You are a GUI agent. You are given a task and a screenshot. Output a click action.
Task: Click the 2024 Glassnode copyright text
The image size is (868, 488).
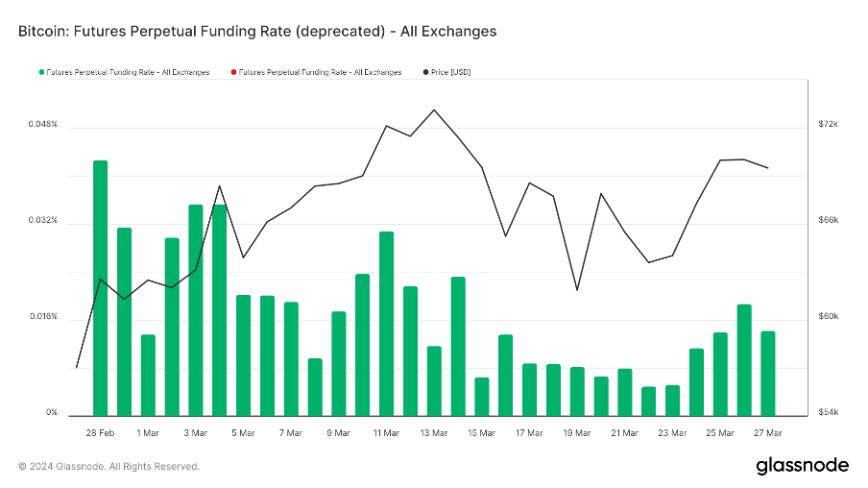click(109, 467)
